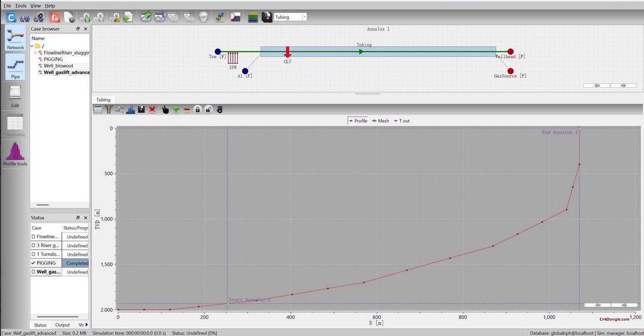Select Well_gaslift_advanced in Case browser
Viewport: 644px width, 336px height.
tap(66, 73)
